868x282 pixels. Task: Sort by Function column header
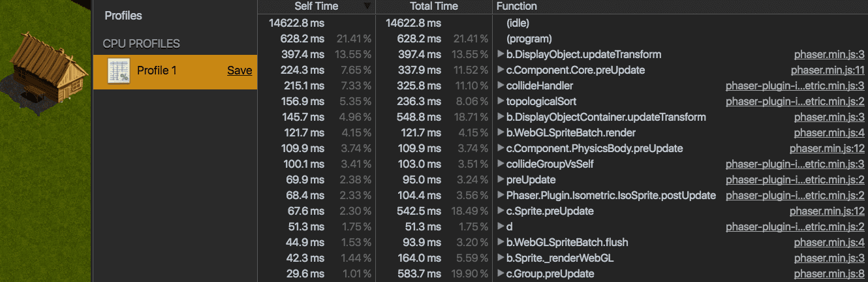[680, 6]
